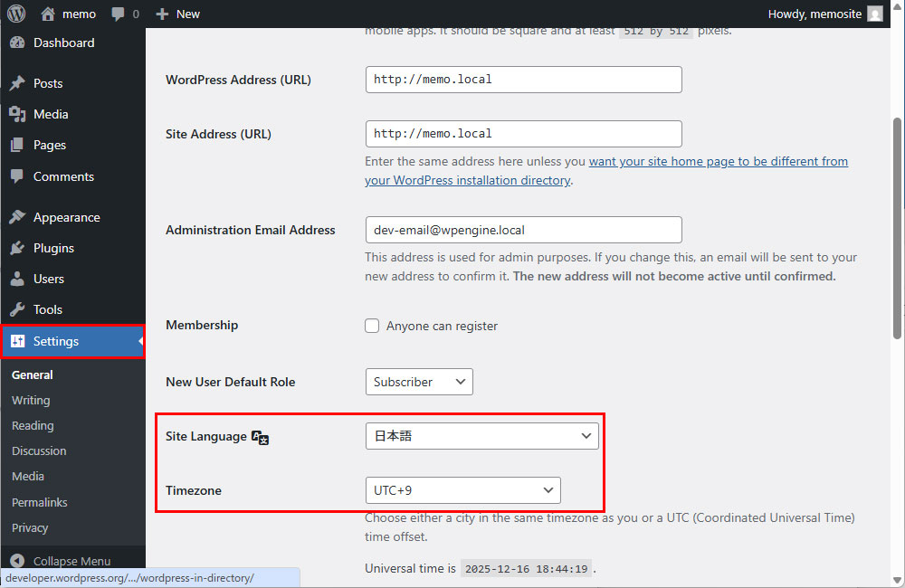
Task: Click the Plugins plug icon in sidebar
Action: click(x=17, y=248)
